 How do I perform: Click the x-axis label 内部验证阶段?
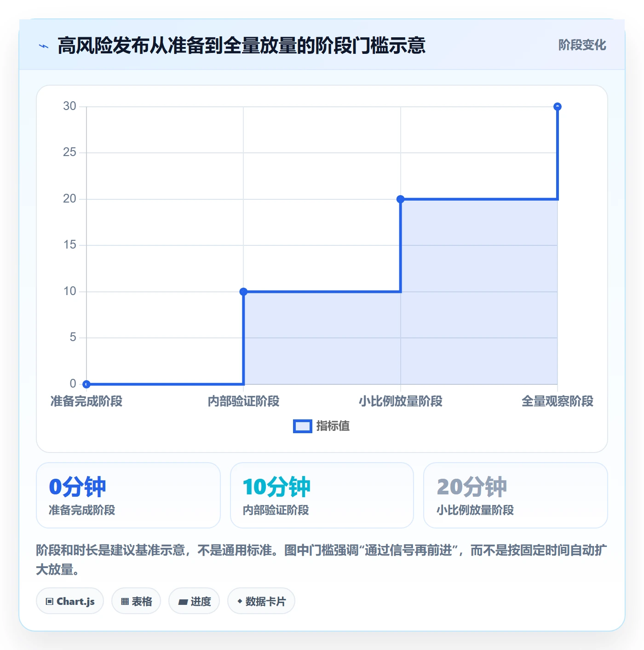click(x=244, y=401)
